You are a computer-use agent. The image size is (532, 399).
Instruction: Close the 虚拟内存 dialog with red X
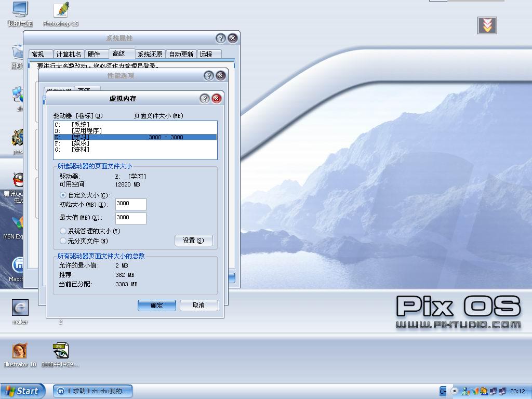point(217,99)
